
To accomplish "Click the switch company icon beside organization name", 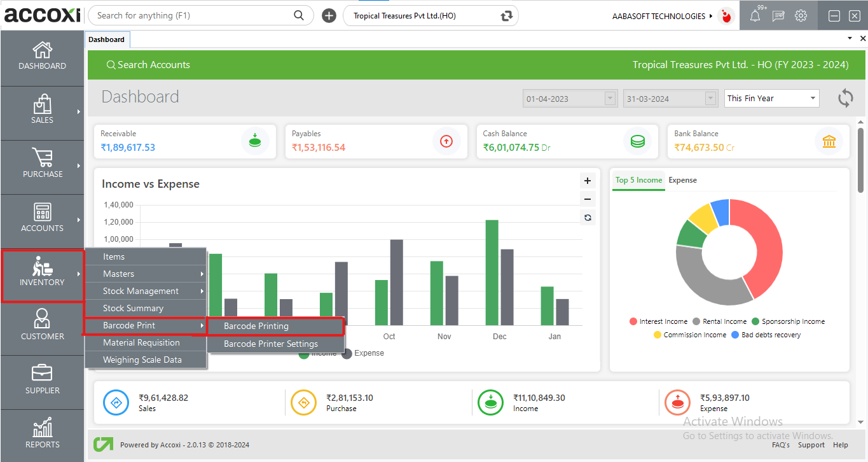I will click(x=506, y=16).
